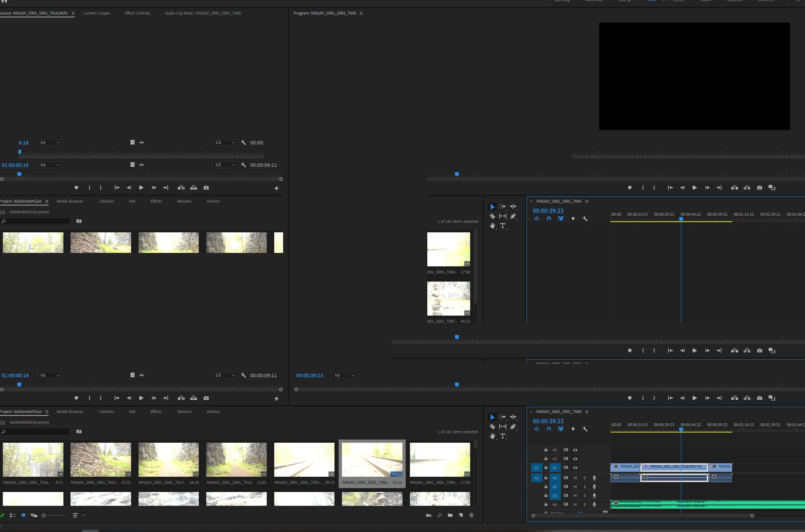Open the Program panel hamburger menu

(361, 13)
